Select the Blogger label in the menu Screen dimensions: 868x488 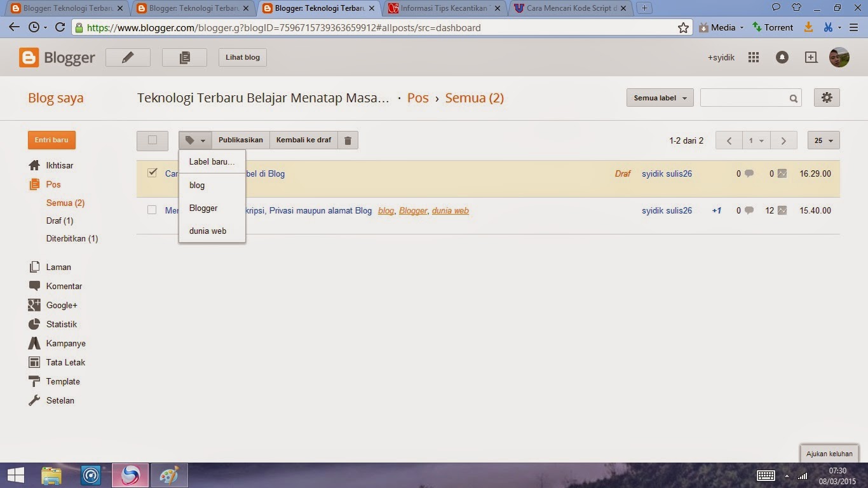(212, 208)
